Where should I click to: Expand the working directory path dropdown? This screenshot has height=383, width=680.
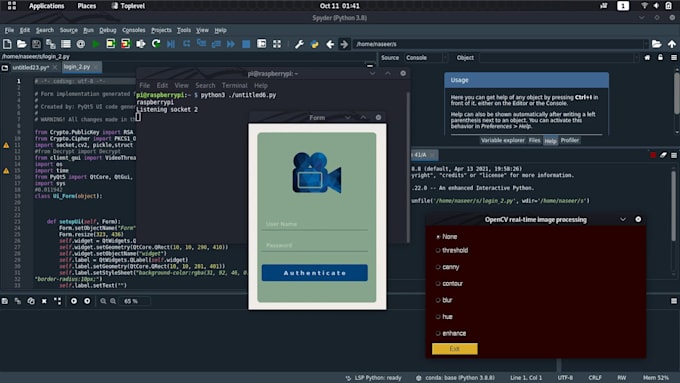(x=646, y=44)
